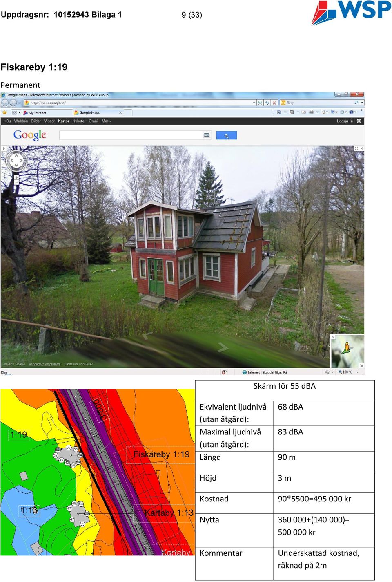The image size is (392, 582).
Task: Click the blue Google search magnifier button
Action: pos(226,135)
